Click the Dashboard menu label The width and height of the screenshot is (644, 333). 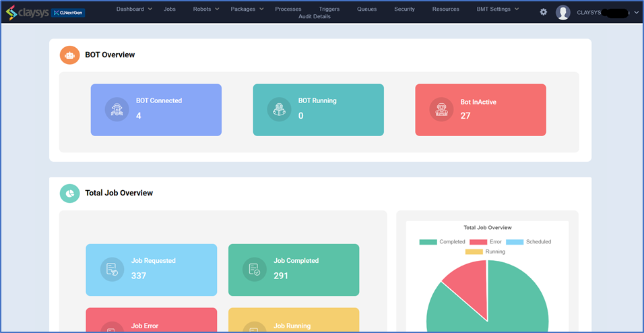pyautogui.click(x=130, y=9)
